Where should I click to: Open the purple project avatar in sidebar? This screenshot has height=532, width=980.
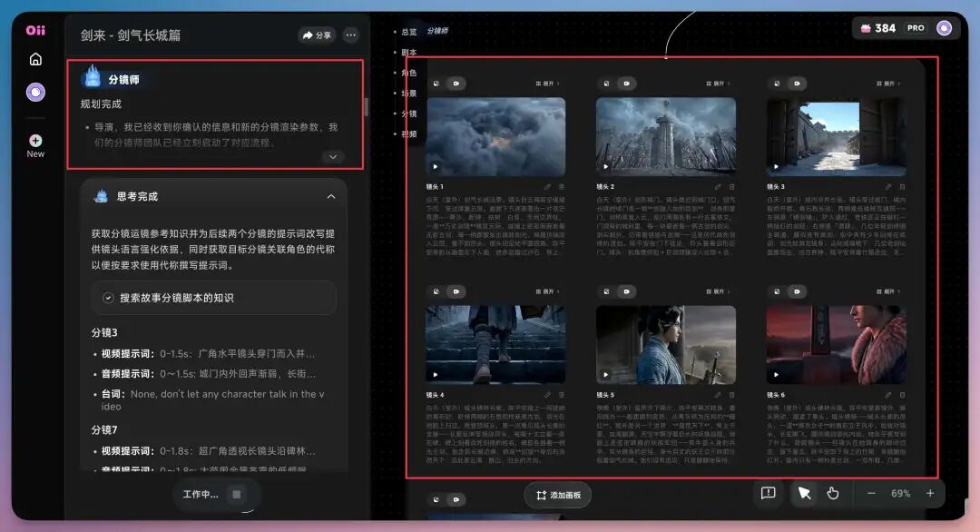[35, 93]
